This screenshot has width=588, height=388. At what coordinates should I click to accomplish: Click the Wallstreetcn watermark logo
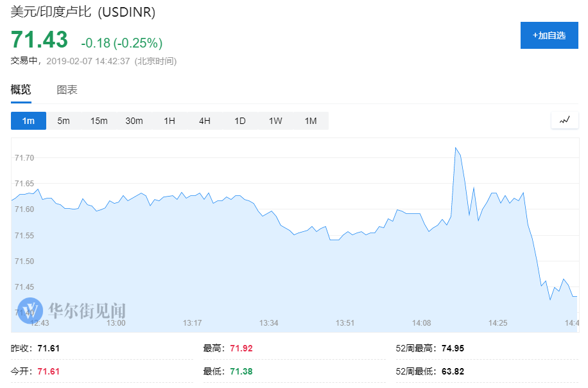[x=71, y=310]
